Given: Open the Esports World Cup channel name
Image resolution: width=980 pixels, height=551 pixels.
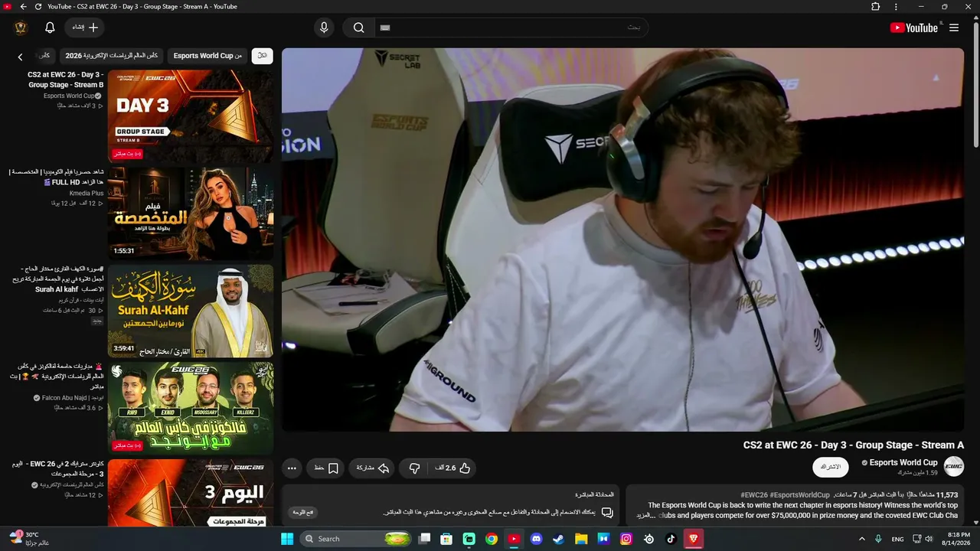Looking at the screenshot, I should (903, 463).
